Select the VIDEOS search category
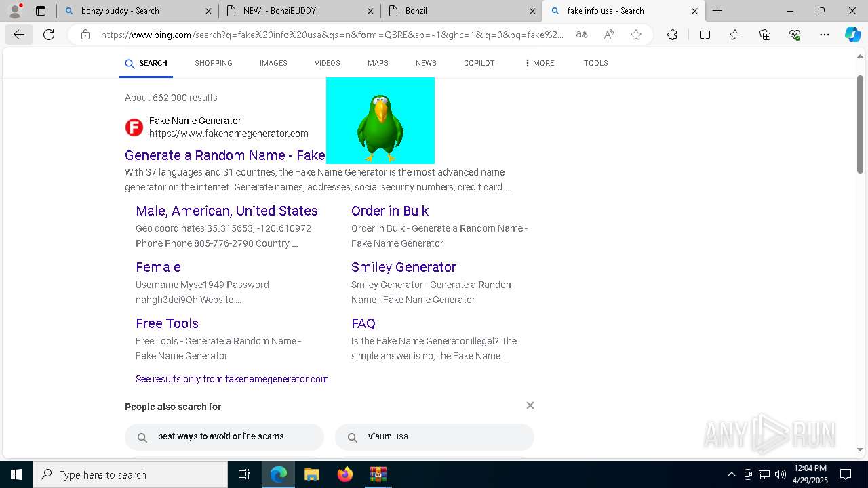 click(328, 63)
